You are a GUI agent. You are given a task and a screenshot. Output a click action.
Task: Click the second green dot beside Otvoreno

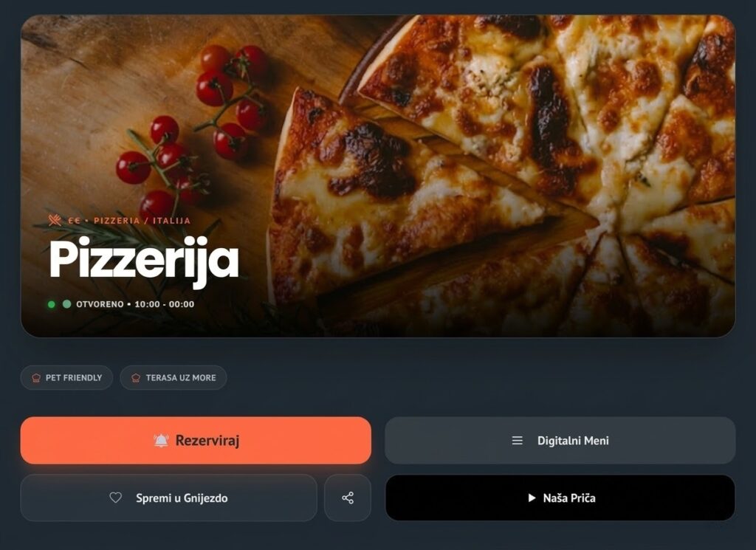coord(67,303)
